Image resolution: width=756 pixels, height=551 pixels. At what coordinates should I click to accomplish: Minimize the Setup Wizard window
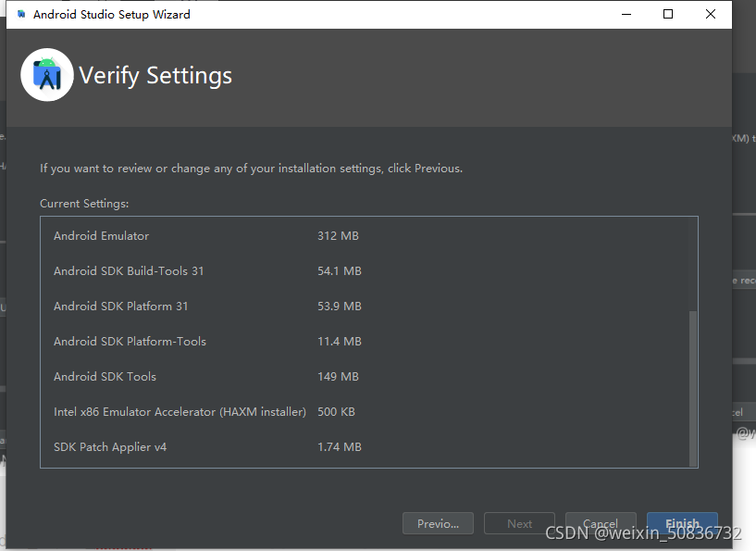coord(626,15)
